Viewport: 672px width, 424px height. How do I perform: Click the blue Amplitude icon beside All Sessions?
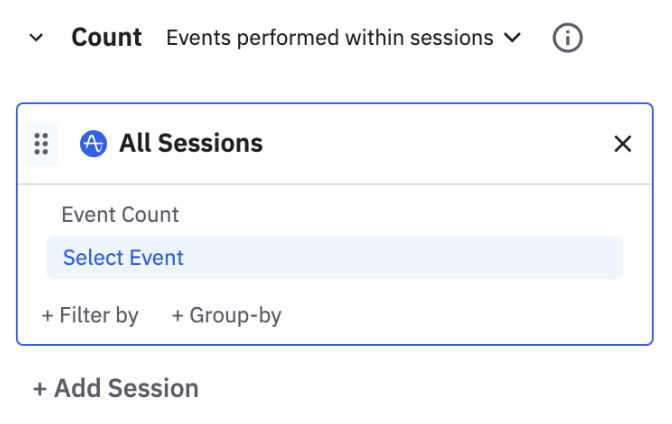(x=93, y=144)
